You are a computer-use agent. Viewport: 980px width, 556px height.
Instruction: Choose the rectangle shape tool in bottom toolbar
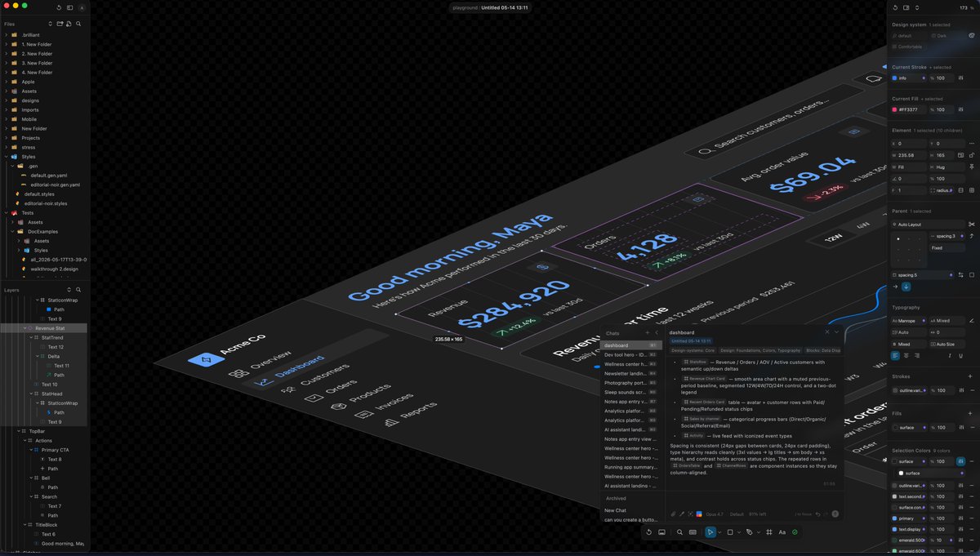tap(730, 532)
